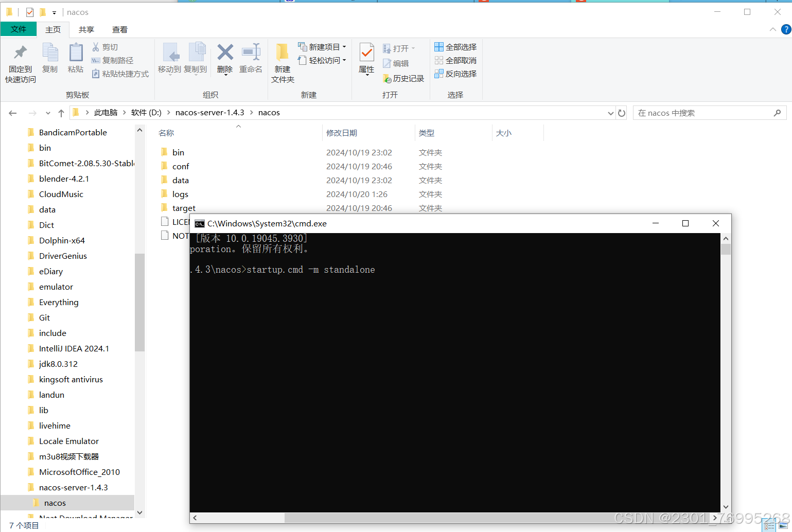The height and width of the screenshot is (532, 792).
Task: Click the New Folder (新建文件夹) icon
Action: [x=282, y=52]
